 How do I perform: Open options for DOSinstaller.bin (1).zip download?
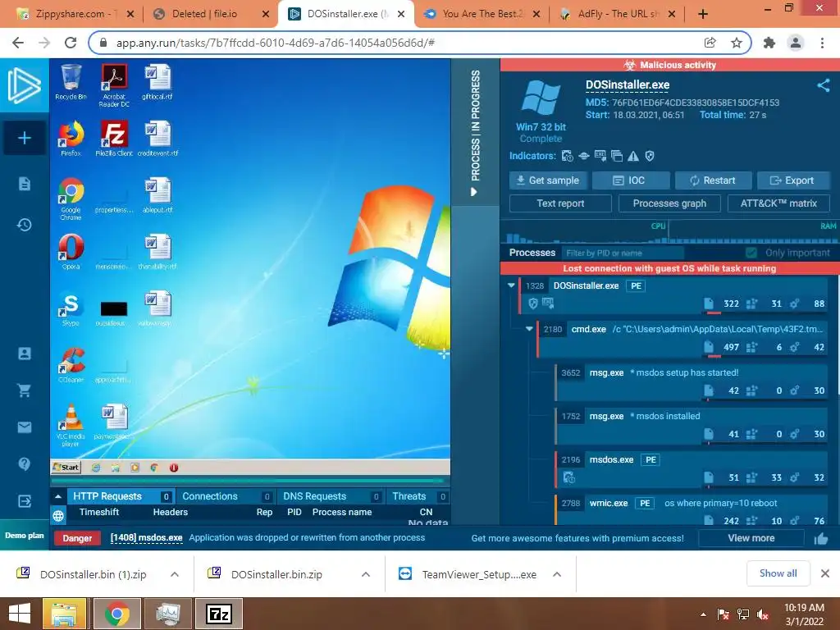[175, 574]
